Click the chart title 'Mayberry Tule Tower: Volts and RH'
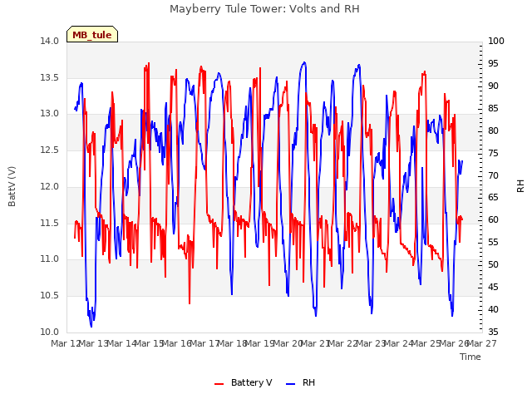This screenshot has width=532, height=399. 264,9
